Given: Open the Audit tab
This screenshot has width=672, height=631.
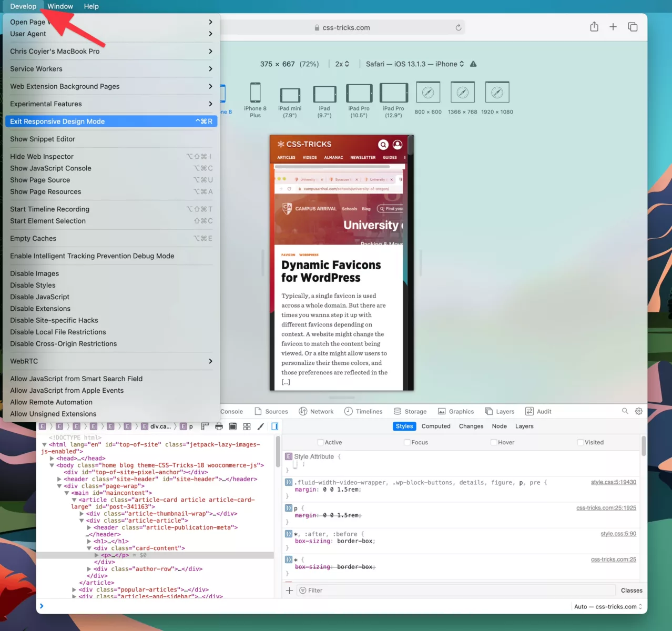Looking at the screenshot, I should pyautogui.click(x=538, y=411).
